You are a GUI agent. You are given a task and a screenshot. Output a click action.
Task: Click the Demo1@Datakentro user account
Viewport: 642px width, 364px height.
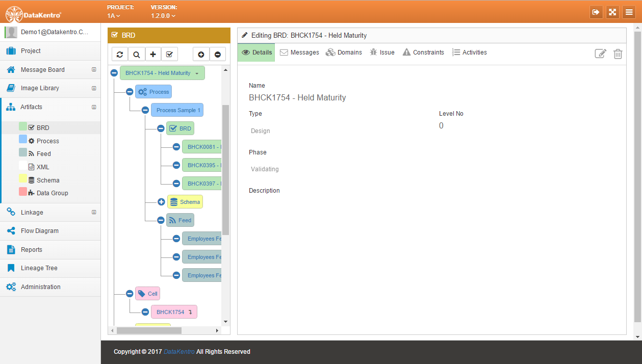[50, 32]
